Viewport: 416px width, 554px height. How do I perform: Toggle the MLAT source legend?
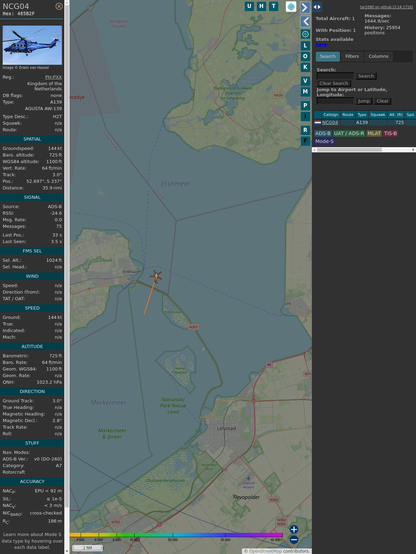tap(374, 133)
